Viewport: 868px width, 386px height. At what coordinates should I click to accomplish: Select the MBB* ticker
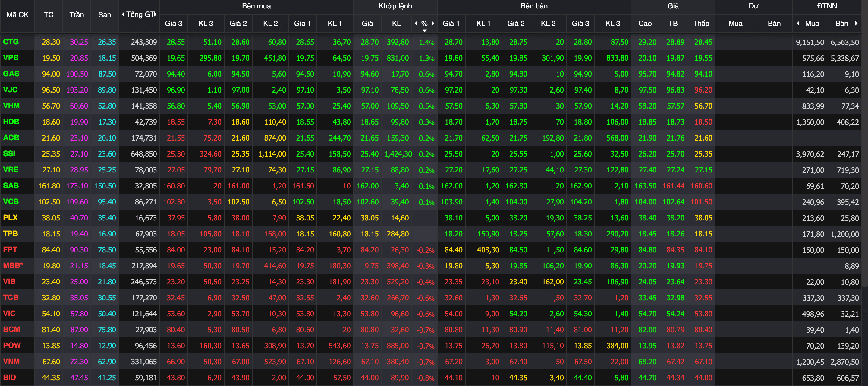tap(13, 265)
